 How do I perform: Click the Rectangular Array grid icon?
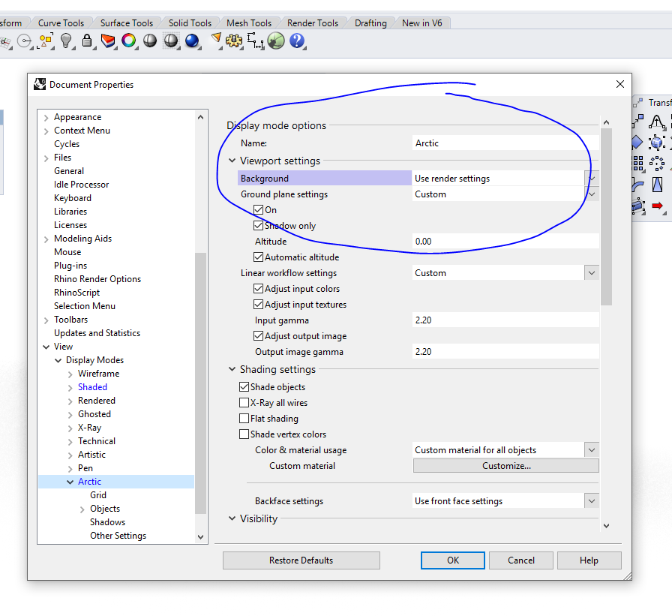[x=637, y=164]
